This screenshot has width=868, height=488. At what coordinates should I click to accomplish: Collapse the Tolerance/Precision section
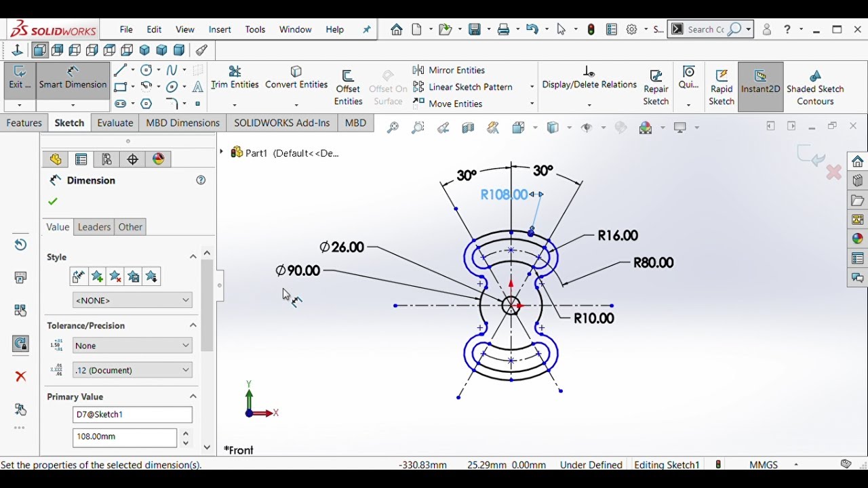193,325
